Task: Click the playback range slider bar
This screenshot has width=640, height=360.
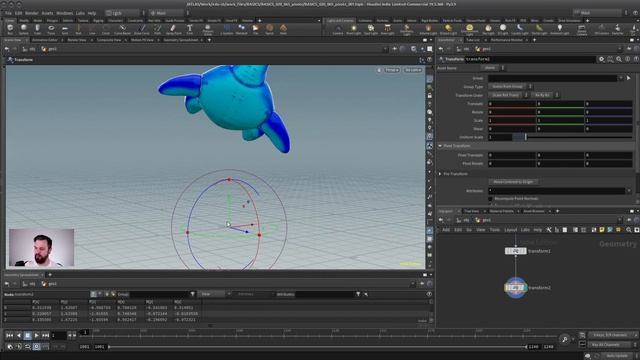Action: pyautogui.click(x=318, y=347)
